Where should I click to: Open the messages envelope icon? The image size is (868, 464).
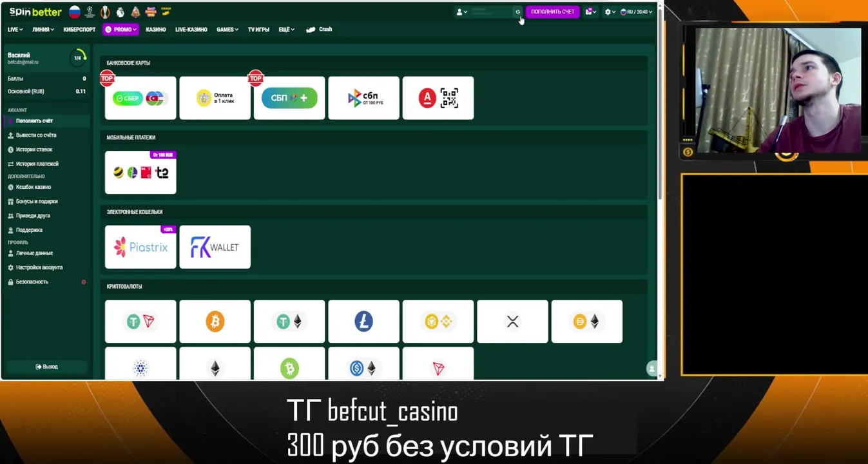pos(590,12)
